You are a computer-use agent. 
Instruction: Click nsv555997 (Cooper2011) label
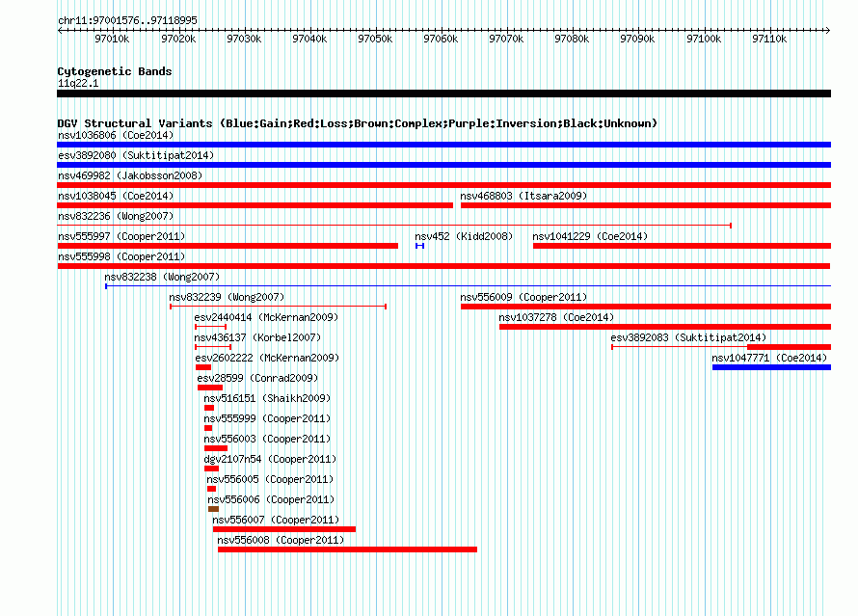pos(121,236)
